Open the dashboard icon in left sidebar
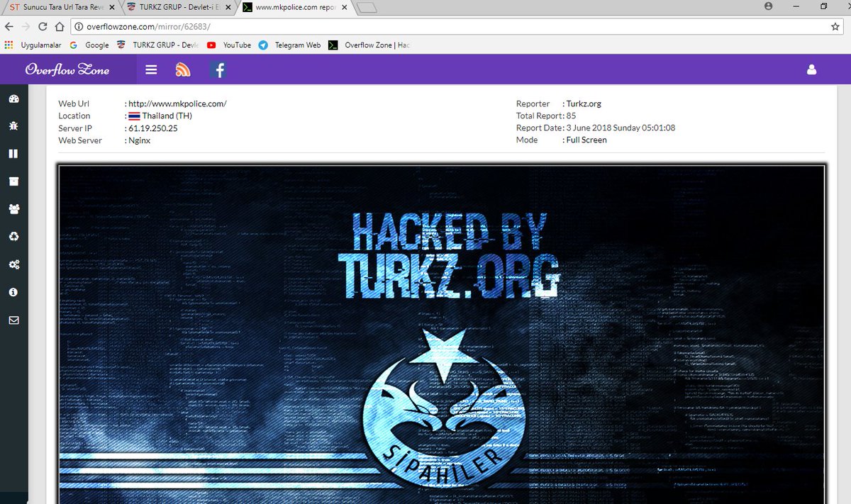This screenshot has height=504, width=851. [x=13, y=99]
